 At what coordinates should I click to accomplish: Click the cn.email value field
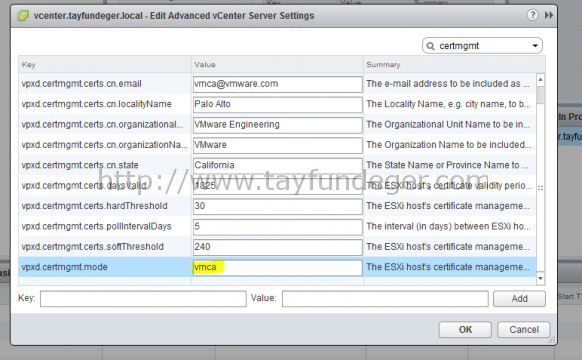click(278, 84)
